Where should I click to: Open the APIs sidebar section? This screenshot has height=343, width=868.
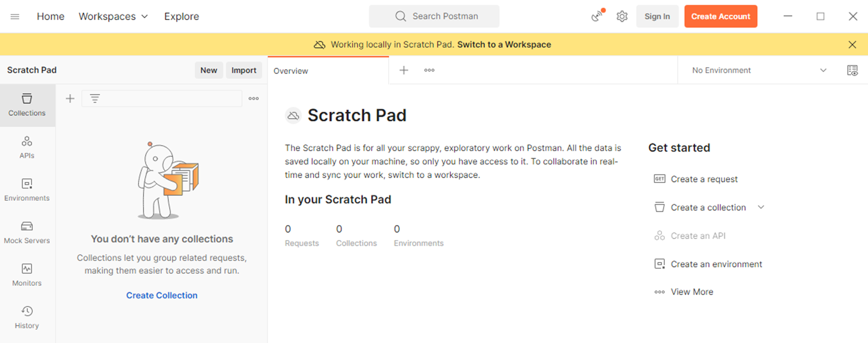[27, 148]
